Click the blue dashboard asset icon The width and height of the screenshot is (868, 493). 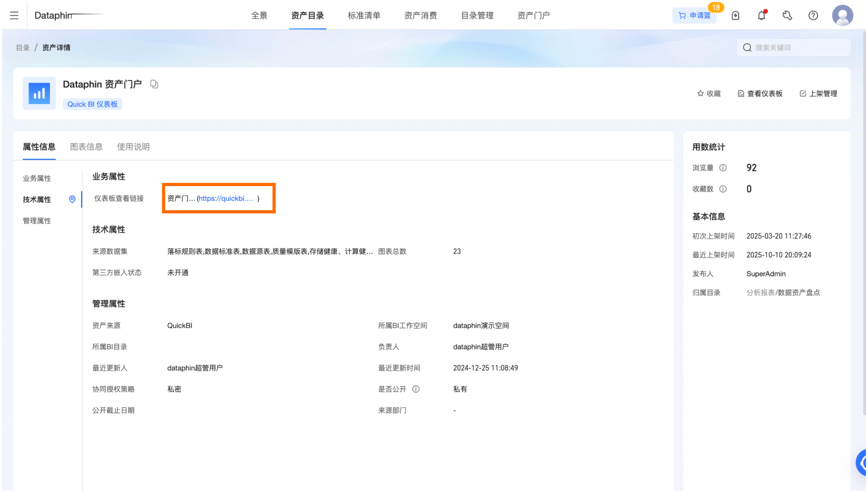click(x=39, y=94)
